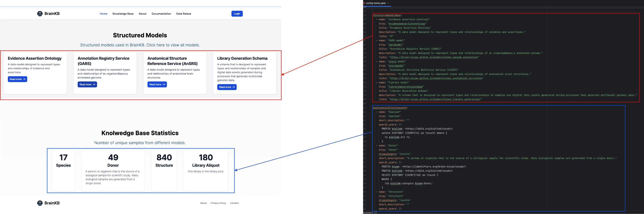Click Read more for Evidence Assertion Ontology
Screen dimensions: 644x214
[18, 79]
